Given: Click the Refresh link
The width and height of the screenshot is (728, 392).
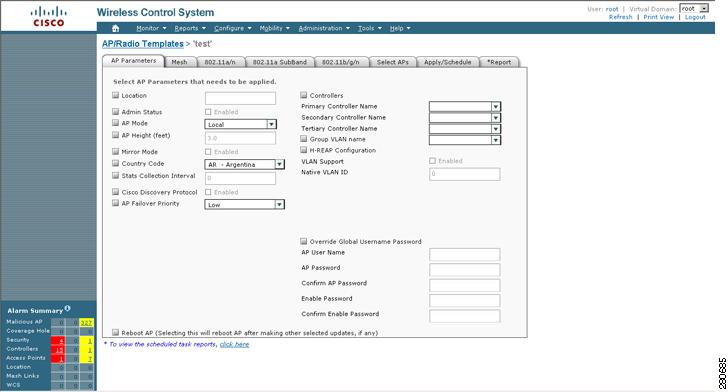Looking at the screenshot, I should 620,17.
